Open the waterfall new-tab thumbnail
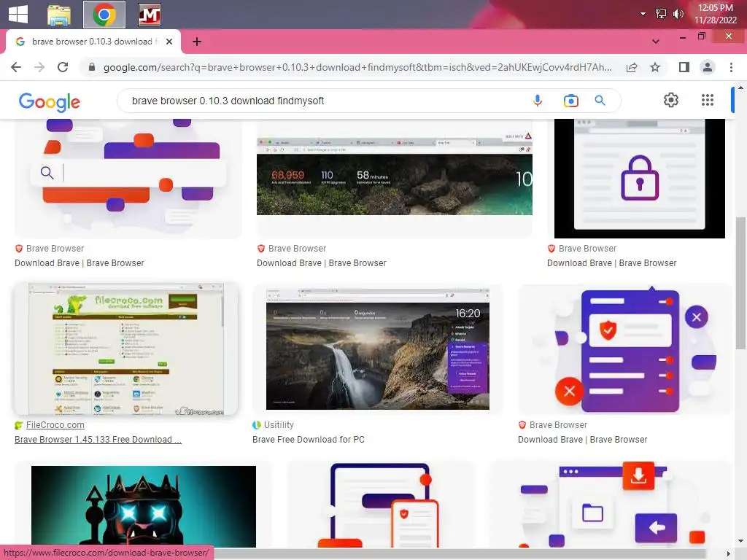The width and height of the screenshot is (747, 560). [x=377, y=349]
